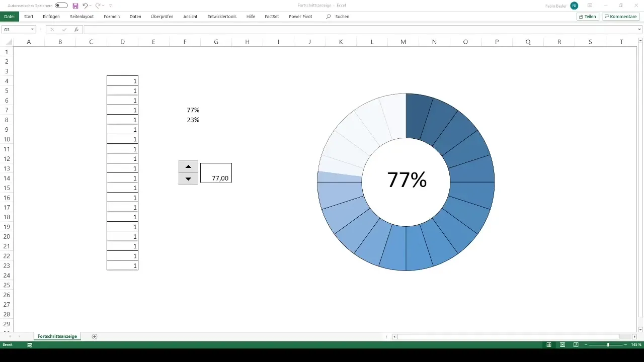Click the formula bar Cancel X icon

[52, 30]
